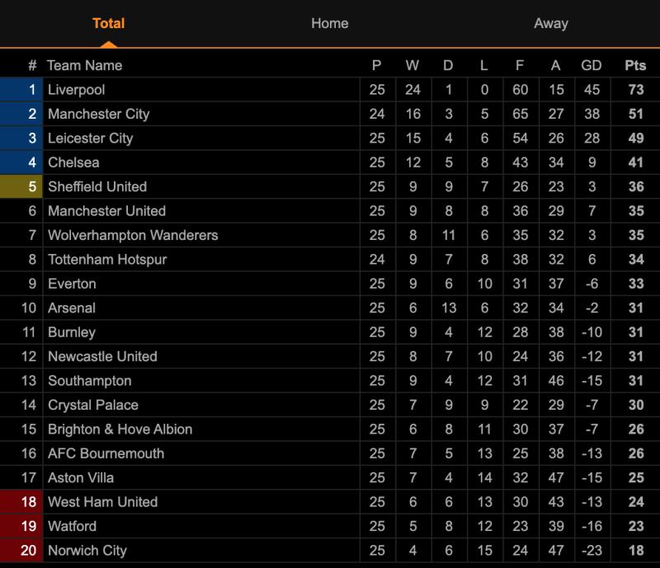The image size is (660, 568).
Task: Open the Arsenal team link
Action: (x=71, y=308)
